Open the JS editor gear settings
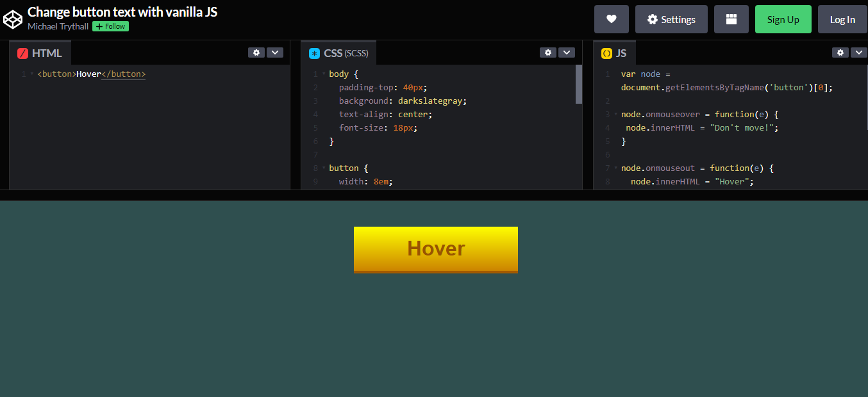This screenshot has width=868, height=397. pyautogui.click(x=840, y=53)
